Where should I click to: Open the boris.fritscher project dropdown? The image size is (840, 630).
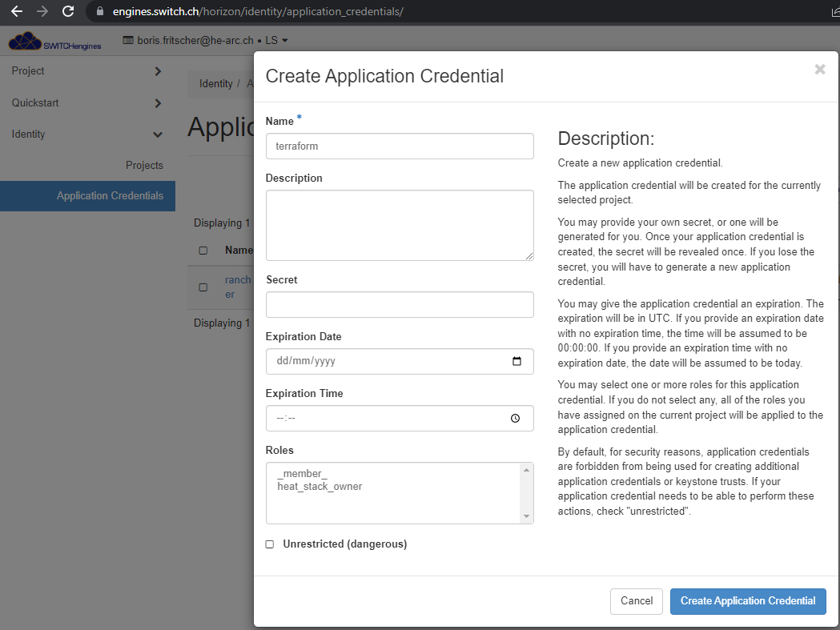(x=205, y=40)
